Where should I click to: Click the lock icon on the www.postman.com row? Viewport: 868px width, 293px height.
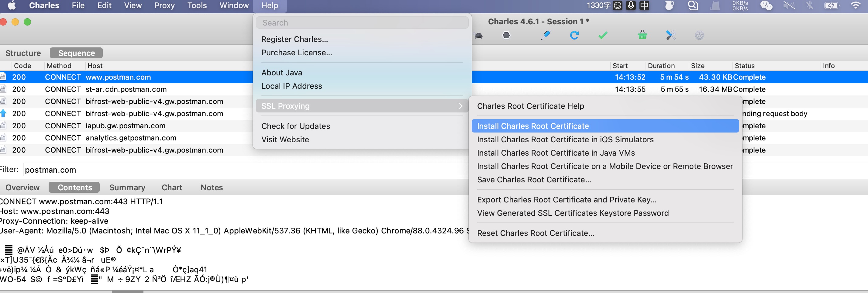click(x=3, y=77)
